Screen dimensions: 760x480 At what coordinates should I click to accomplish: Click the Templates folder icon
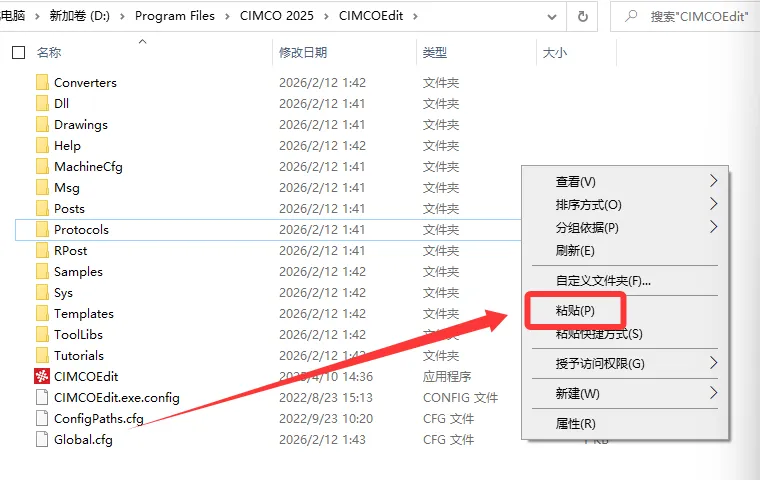[42, 314]
